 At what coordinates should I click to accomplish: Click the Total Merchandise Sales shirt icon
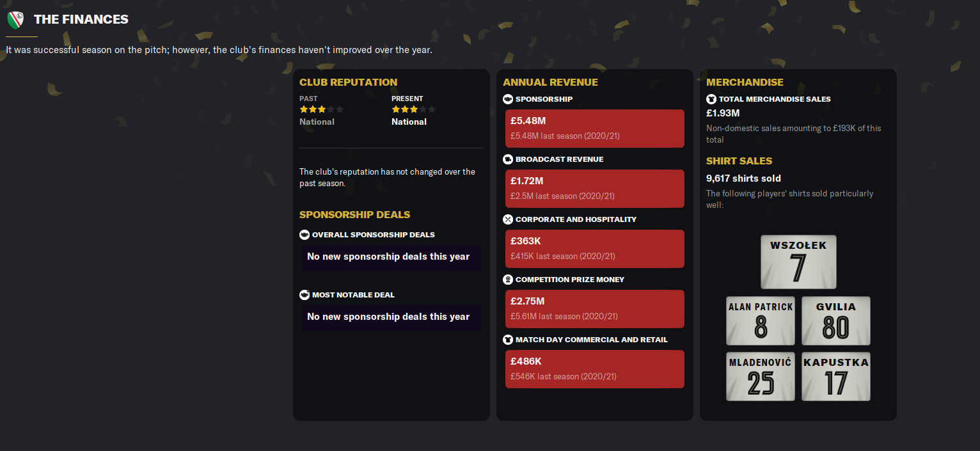pos(711,99)
